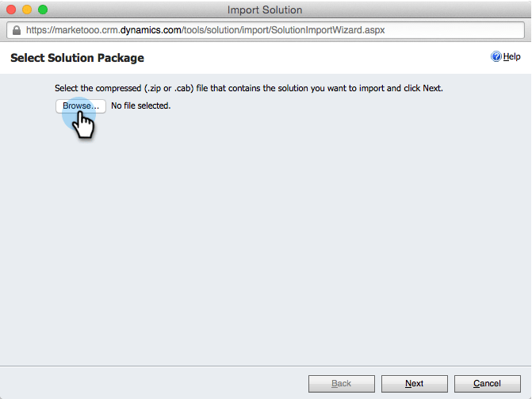532x399 pixels.
Task: Click the 'Select Solution Package' heading
Action: point(77,58)
